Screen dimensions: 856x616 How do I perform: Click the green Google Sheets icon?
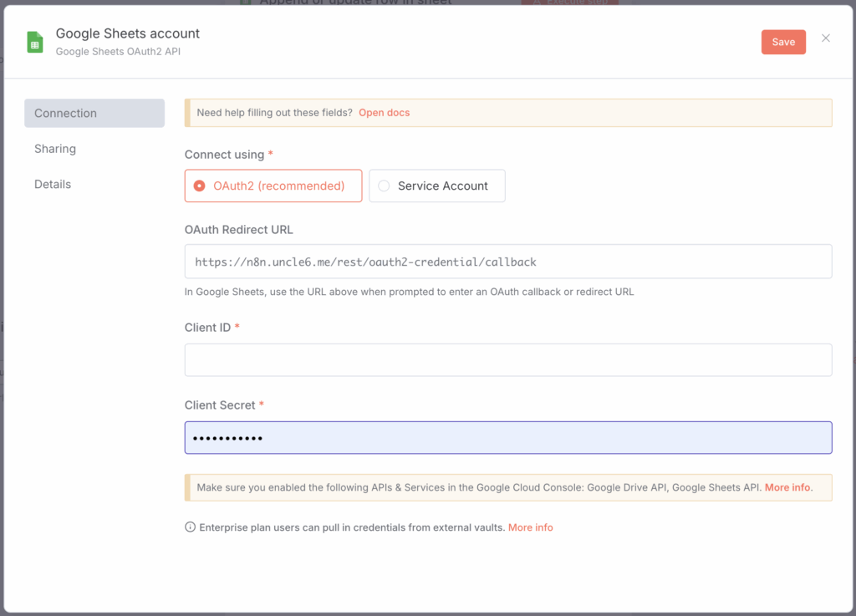pyautogui.click(x=35, y=43)
